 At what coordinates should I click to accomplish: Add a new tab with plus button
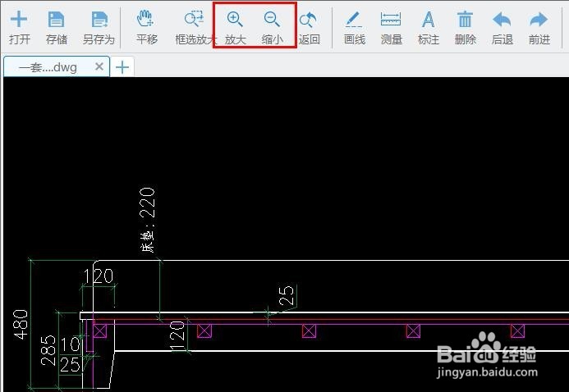click(122, 67)
